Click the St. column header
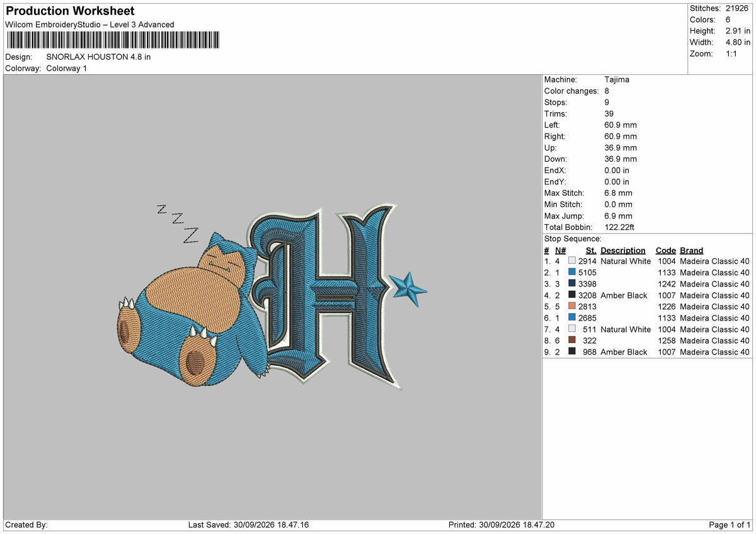Image resolution: width=756 pixels, height=534 pixels. [591, 250]
